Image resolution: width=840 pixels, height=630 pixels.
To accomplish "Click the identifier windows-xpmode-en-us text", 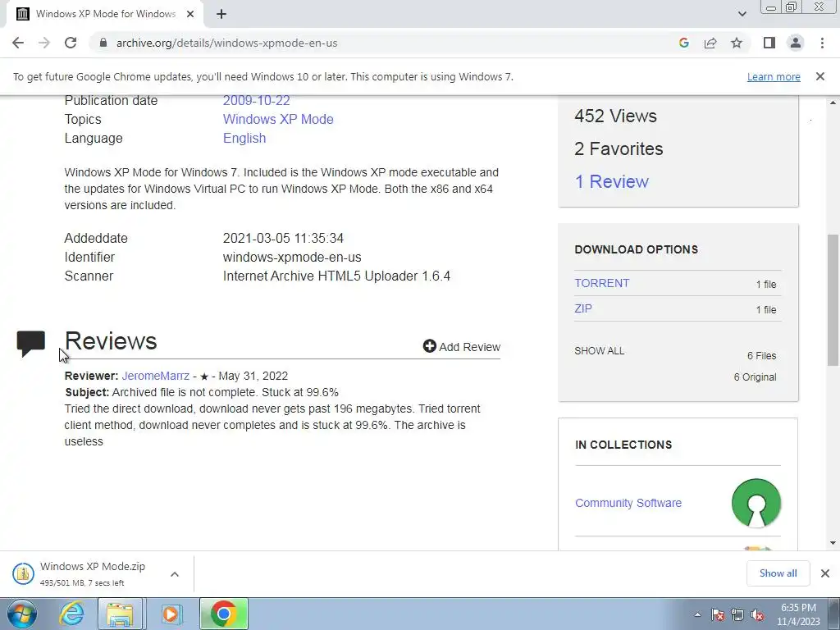I will 292,257.
